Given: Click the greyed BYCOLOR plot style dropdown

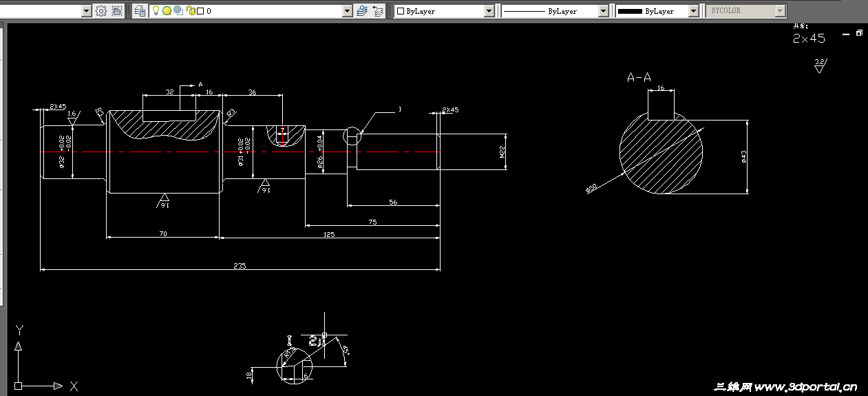Looking at the screenshot, I should (x=746, y=11).
